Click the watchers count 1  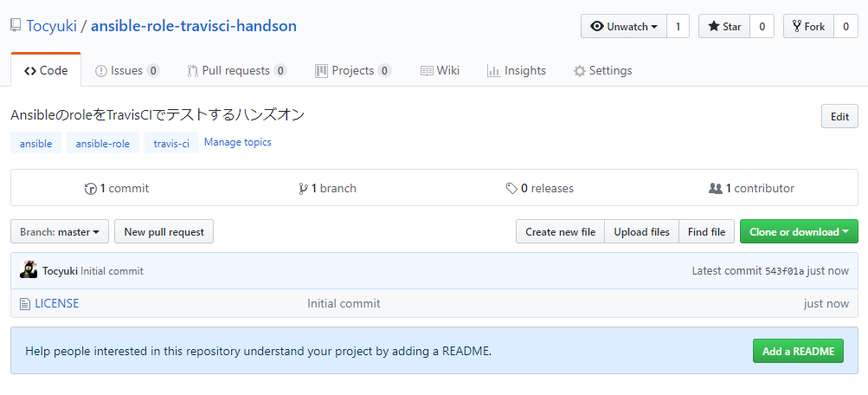click(678, 26)
